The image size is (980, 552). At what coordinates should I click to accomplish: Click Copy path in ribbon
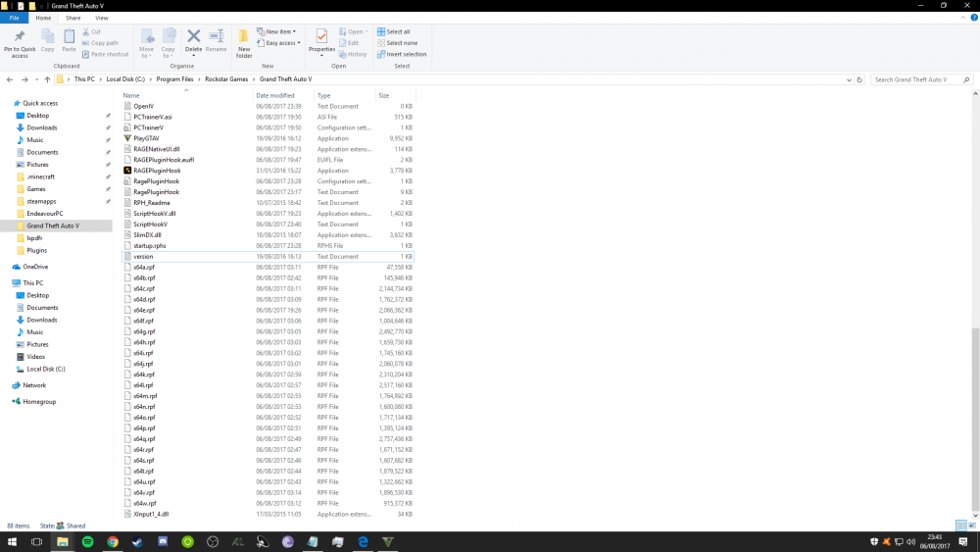tap(100, 43)
